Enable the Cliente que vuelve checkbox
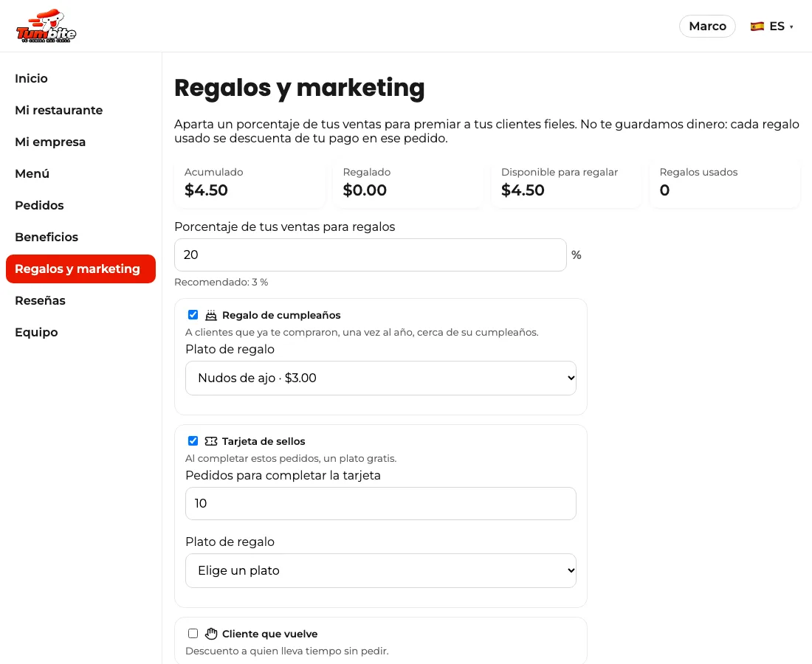 pos(193,634)
